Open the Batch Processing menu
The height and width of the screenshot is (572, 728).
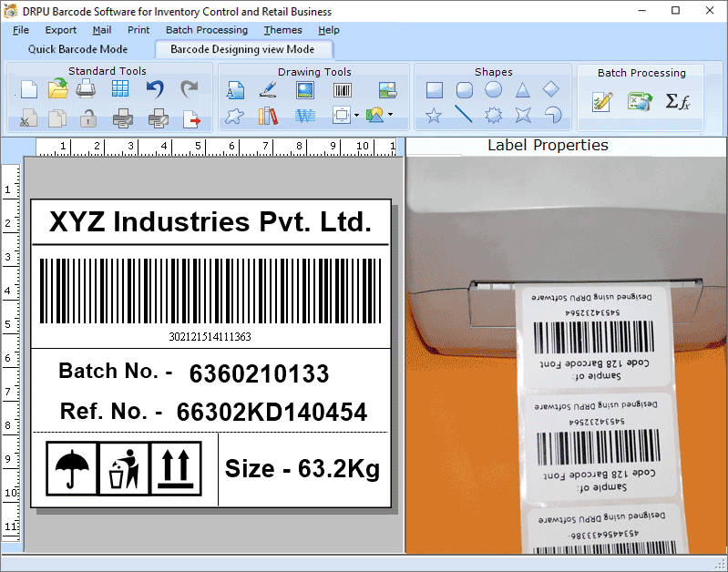tap(207, 30)
